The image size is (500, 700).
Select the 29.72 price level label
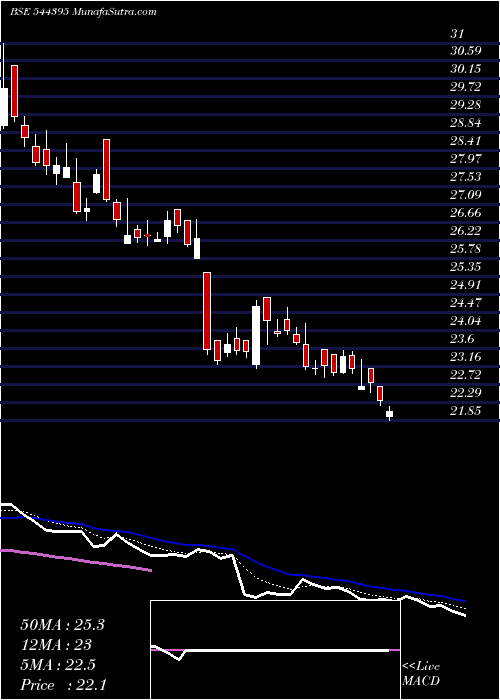[466, 87]
